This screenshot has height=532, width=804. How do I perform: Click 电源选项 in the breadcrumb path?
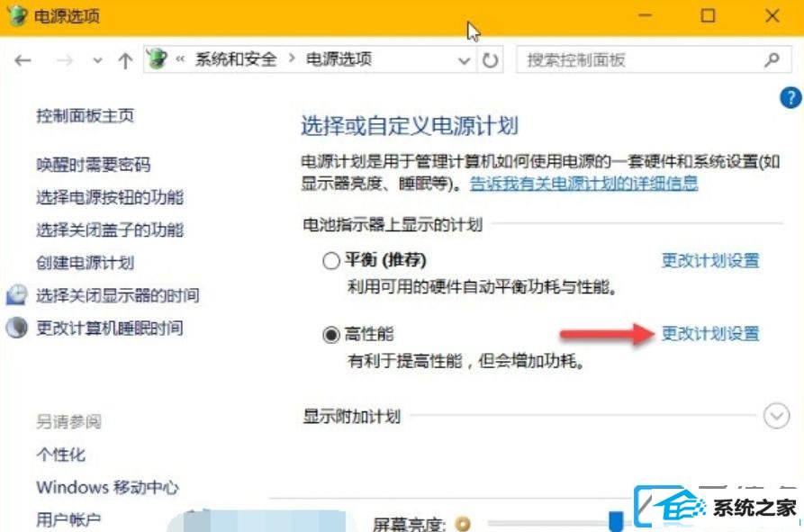[339, 59]
